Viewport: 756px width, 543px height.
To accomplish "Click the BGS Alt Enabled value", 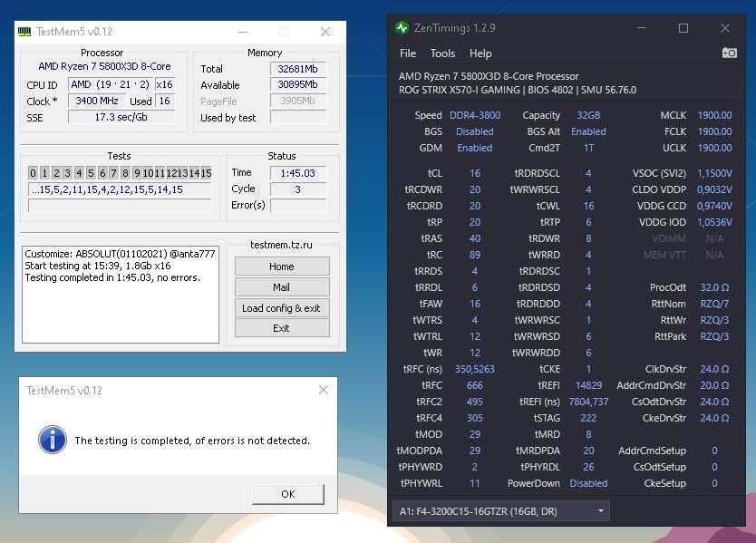I will tap(588, 131).
